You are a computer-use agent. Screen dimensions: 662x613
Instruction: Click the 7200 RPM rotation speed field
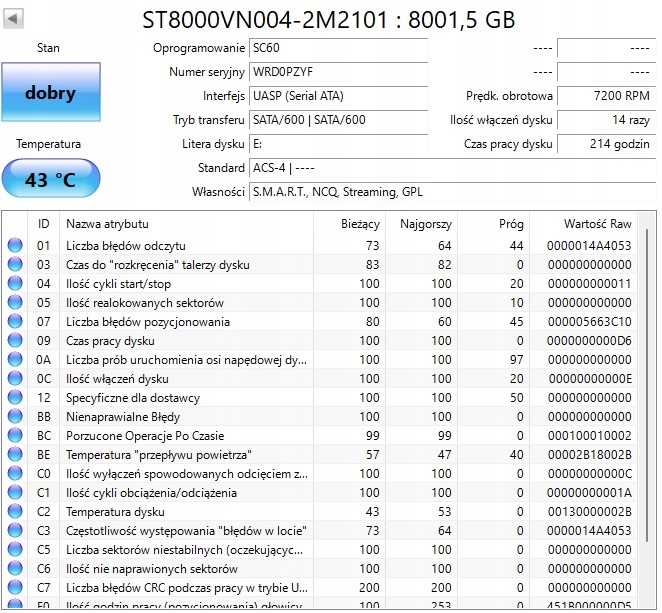click(604, 96)
